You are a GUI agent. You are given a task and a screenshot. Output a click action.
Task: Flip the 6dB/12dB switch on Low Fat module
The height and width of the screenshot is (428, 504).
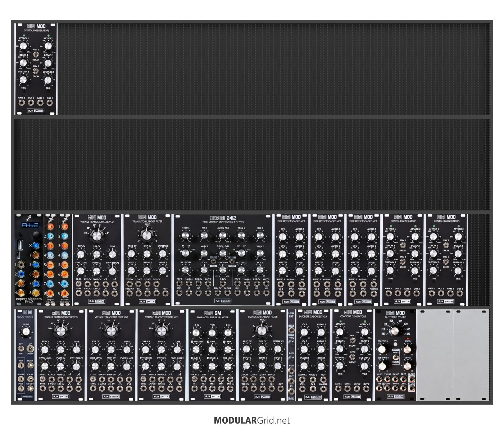(x=291, y=330)
